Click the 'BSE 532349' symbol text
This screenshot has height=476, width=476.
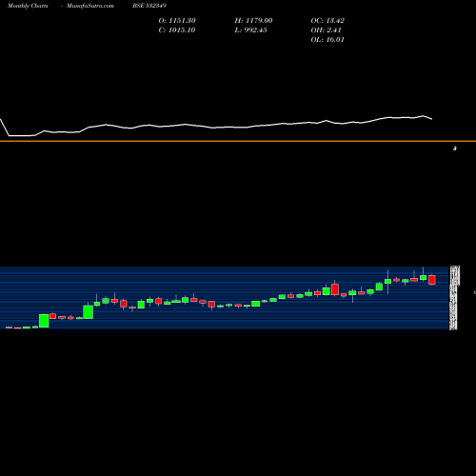[149, 6]
